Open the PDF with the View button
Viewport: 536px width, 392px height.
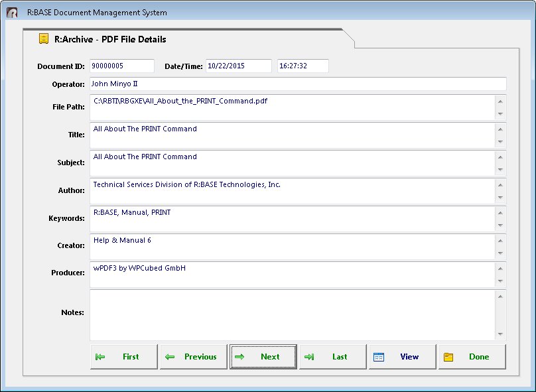click(x=403, y=357)
